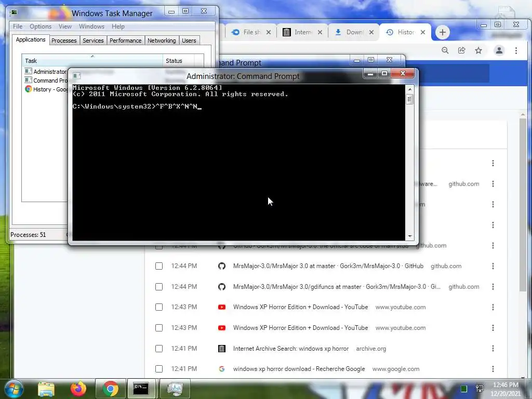Close the History tab
This screenshot has width=532, height=399.
click(423, 32)
